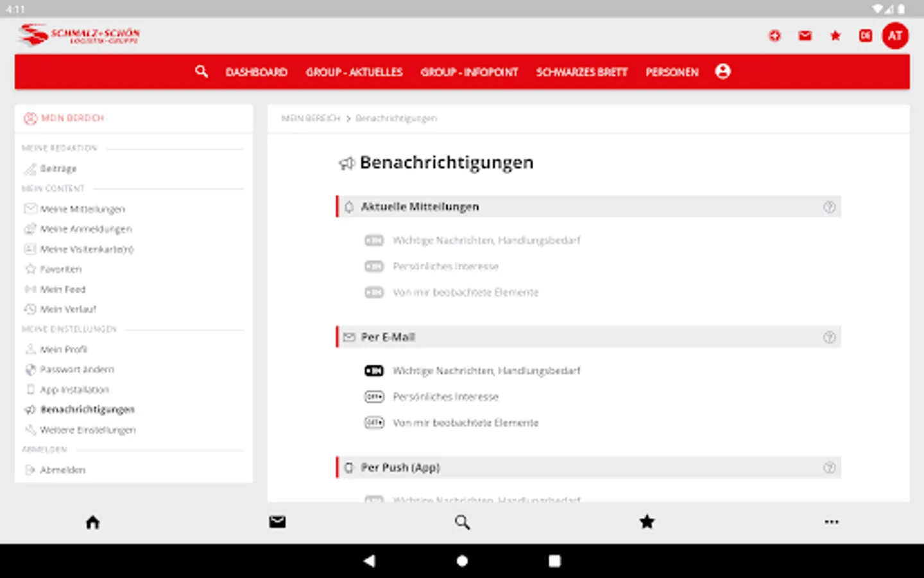Open the Personen menu entry
Screen dimensions: 924x578
click(x=672, y=72)
